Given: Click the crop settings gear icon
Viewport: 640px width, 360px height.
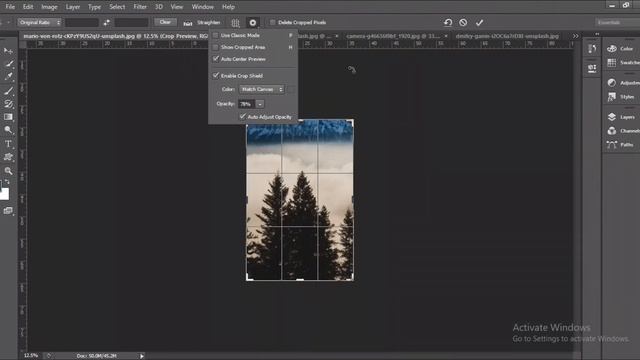Looking at the screenshot, I should pyautogui.click(x=253, y=23).
